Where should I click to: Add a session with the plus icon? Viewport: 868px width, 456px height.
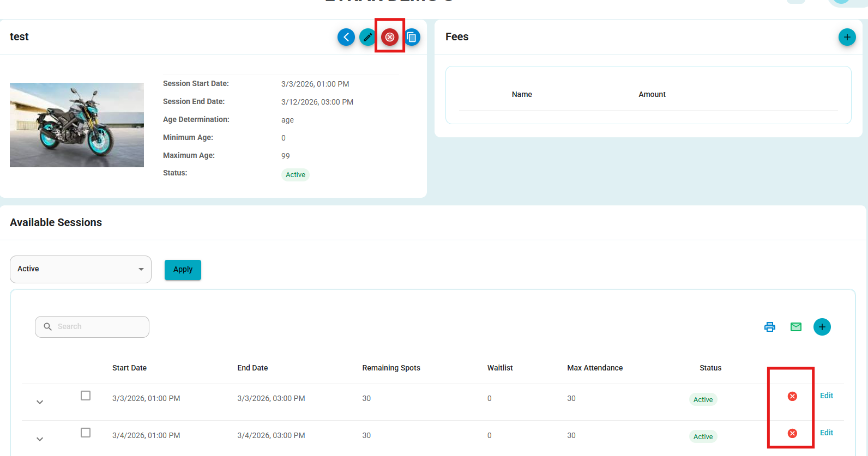(822, 327)
